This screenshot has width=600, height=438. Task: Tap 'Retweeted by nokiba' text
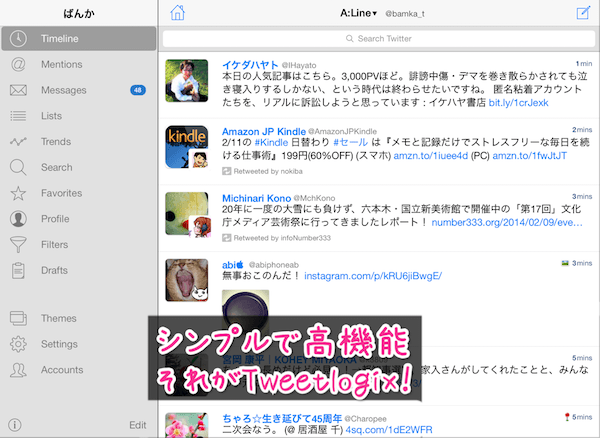pos(268,171)
